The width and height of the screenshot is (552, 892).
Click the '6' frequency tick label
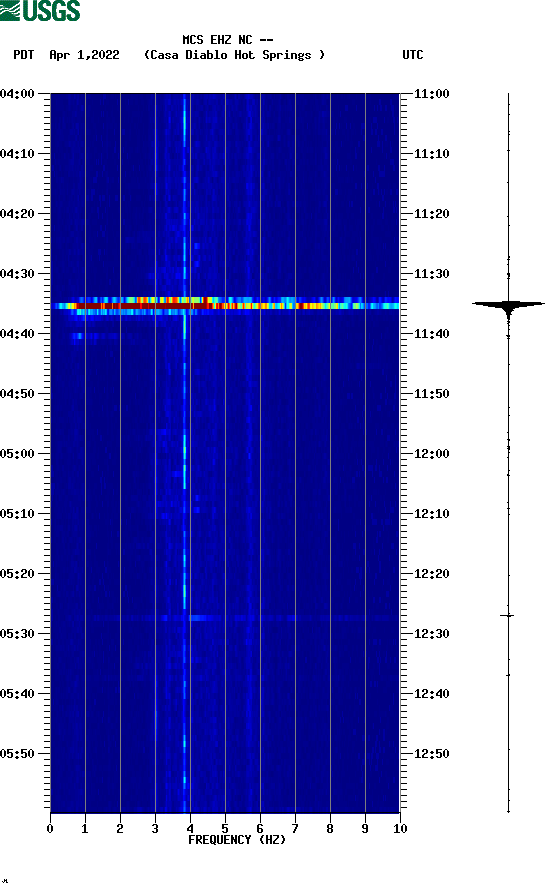(x=260, y=829)
